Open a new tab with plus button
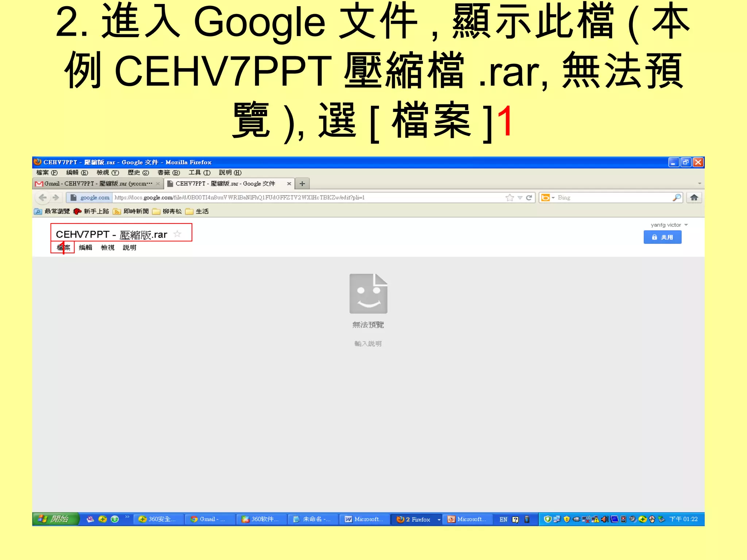Viewport: 747px width, 560px height. click(x=302, y=184)
